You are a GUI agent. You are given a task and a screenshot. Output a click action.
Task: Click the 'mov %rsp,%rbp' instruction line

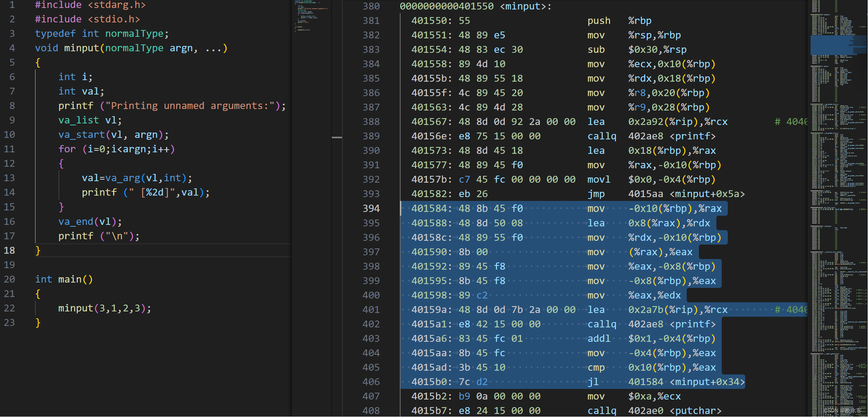click(546, 35)
